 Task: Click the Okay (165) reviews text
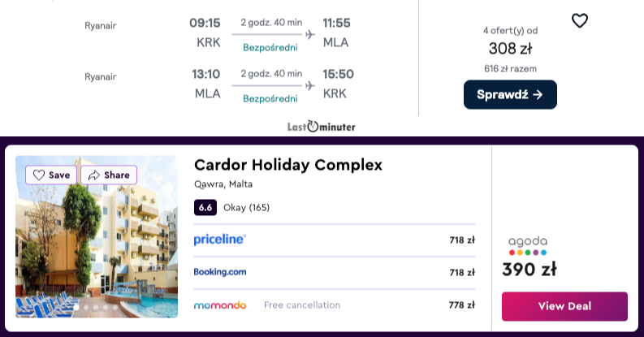[x=246, y=208]
